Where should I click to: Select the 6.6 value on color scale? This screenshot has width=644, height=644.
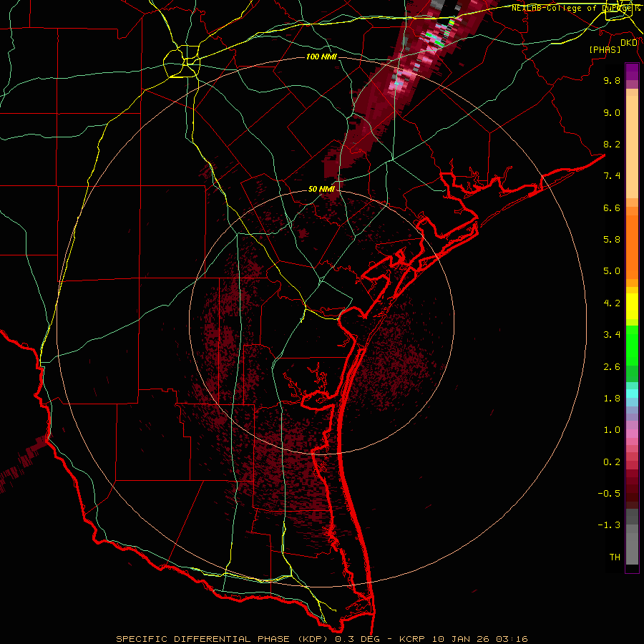[612, 208]
